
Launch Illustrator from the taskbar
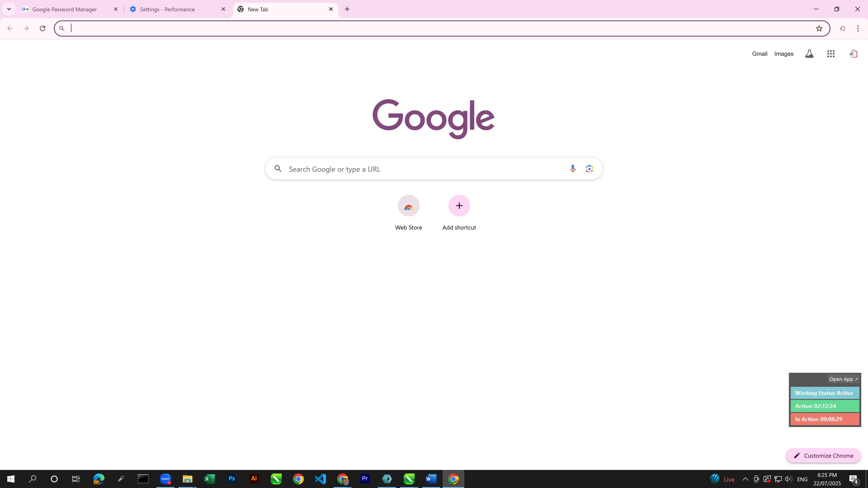[x=254, y=479]
